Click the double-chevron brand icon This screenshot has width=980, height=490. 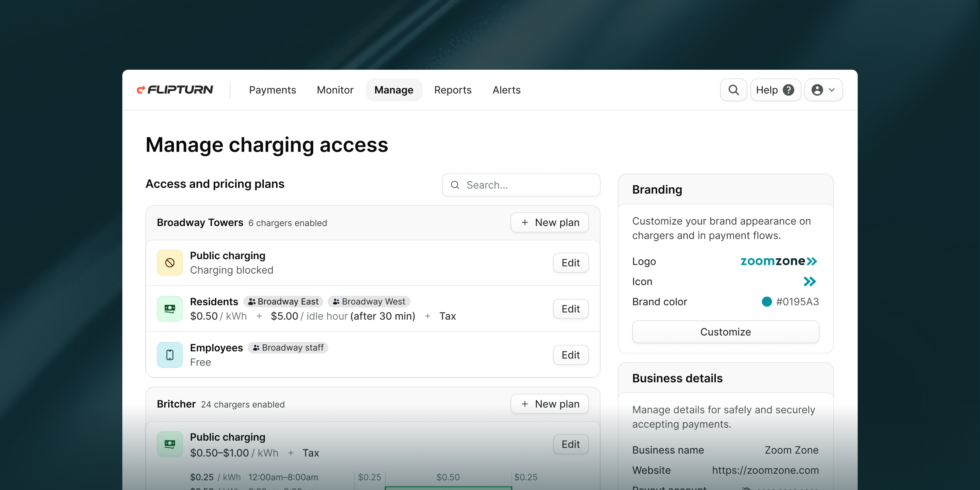[x=810, y=282]
